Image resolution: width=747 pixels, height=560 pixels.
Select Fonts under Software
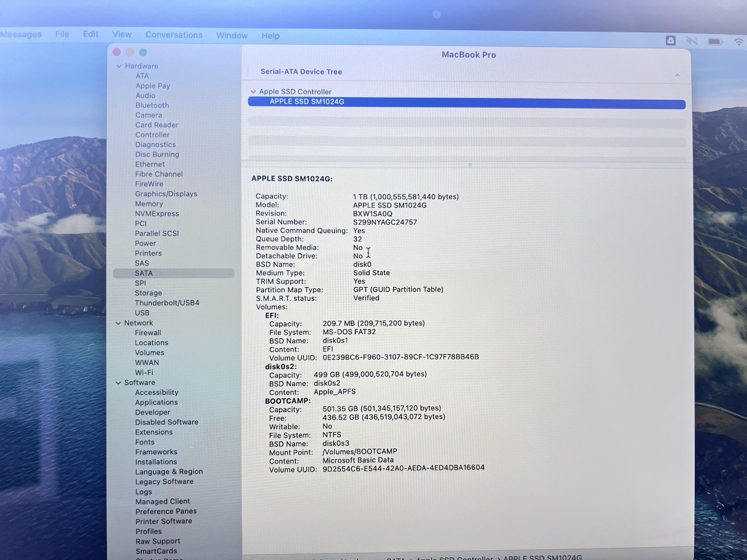(145, 442)
